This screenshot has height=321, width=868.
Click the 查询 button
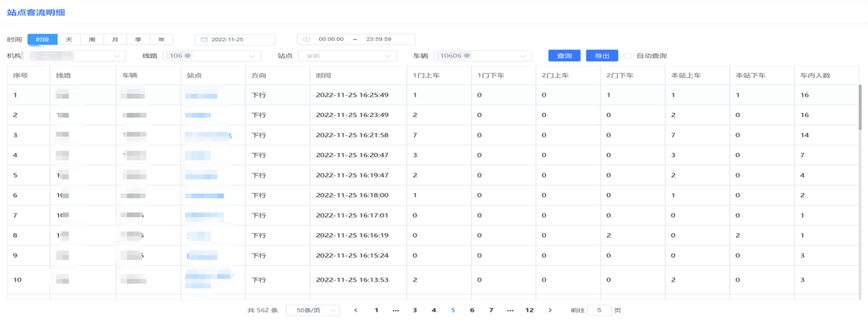coord(564,56)
